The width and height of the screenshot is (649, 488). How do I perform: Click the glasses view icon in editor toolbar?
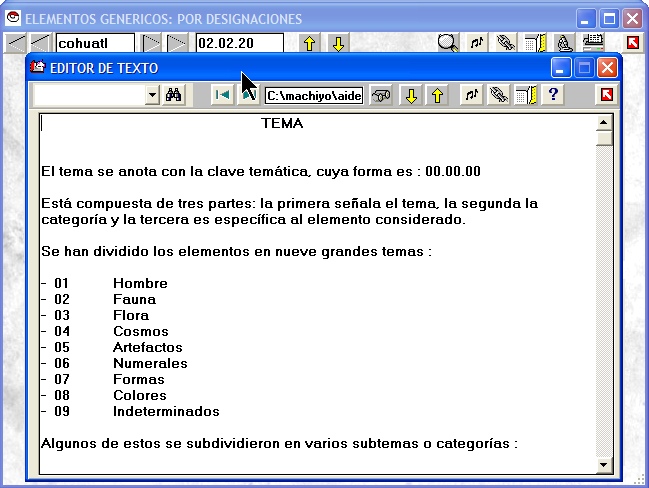(381, 95)
